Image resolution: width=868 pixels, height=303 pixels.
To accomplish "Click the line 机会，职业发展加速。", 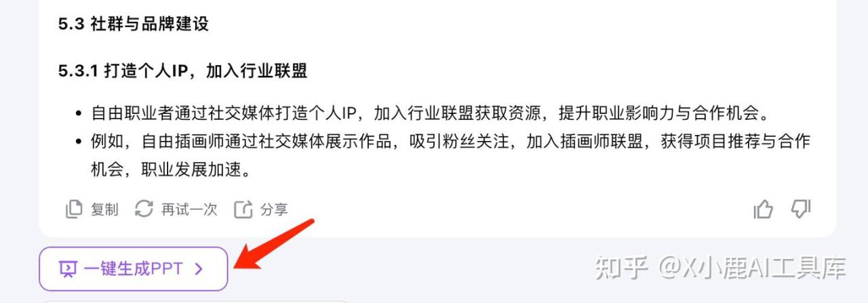I will coord(171,169).
